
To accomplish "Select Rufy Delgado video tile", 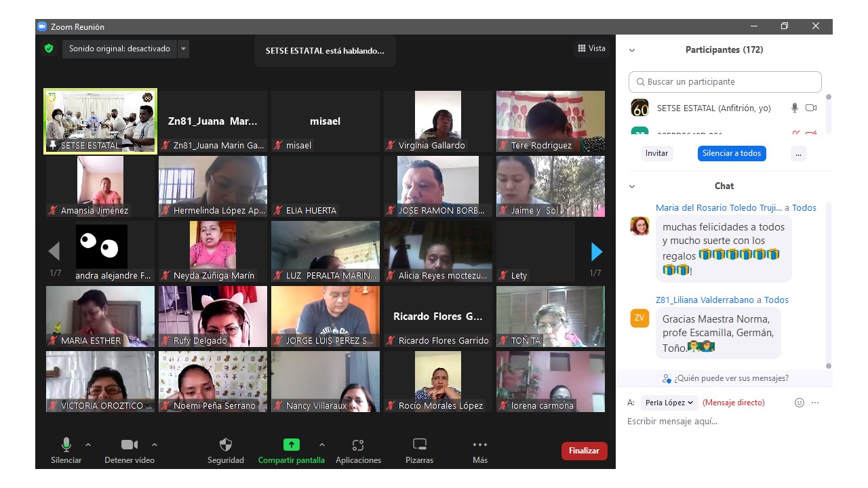I will 213,317.
